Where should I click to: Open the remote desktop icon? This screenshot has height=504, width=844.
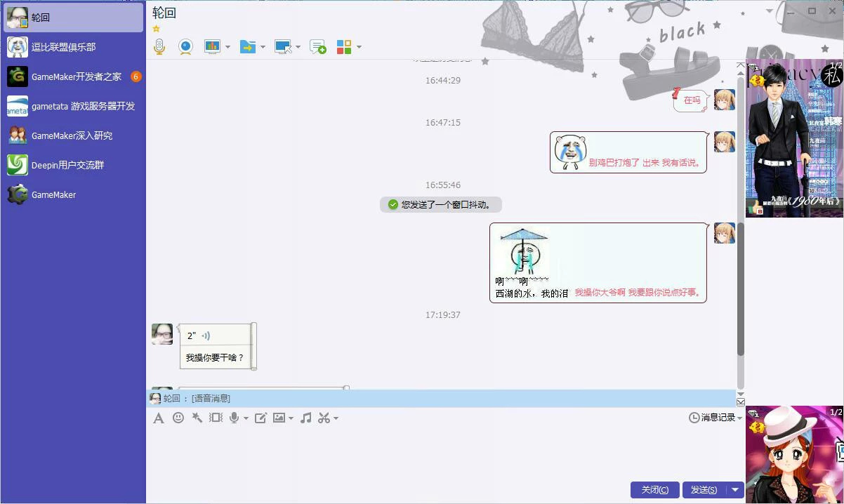pos(283,46)
